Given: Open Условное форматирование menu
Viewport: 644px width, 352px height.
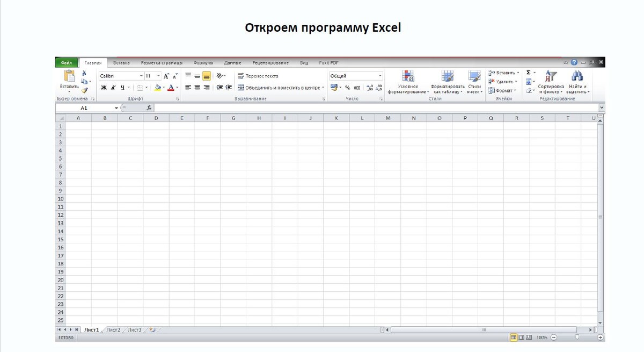Looking at the screenshot, I should click(408, 82).
